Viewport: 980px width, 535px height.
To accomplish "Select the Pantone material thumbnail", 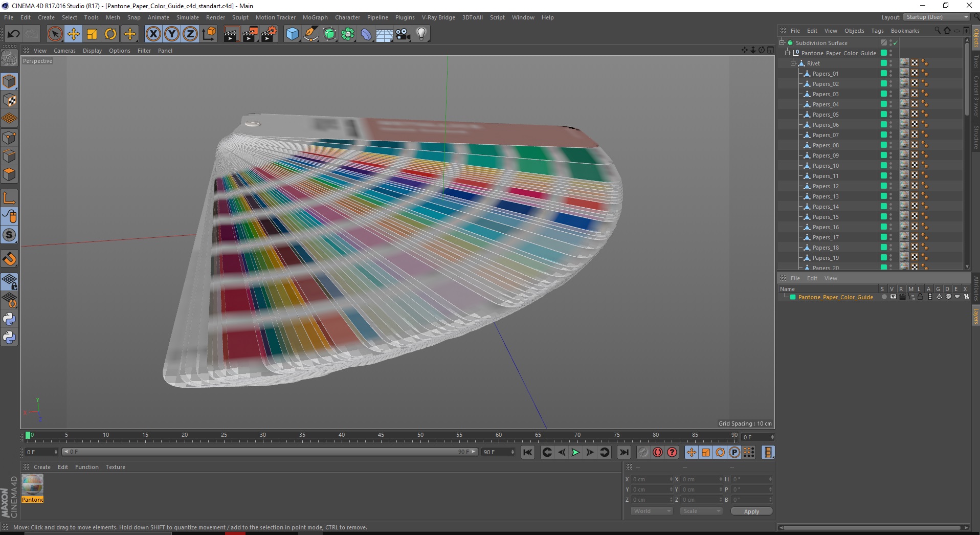I will point(32,484).
